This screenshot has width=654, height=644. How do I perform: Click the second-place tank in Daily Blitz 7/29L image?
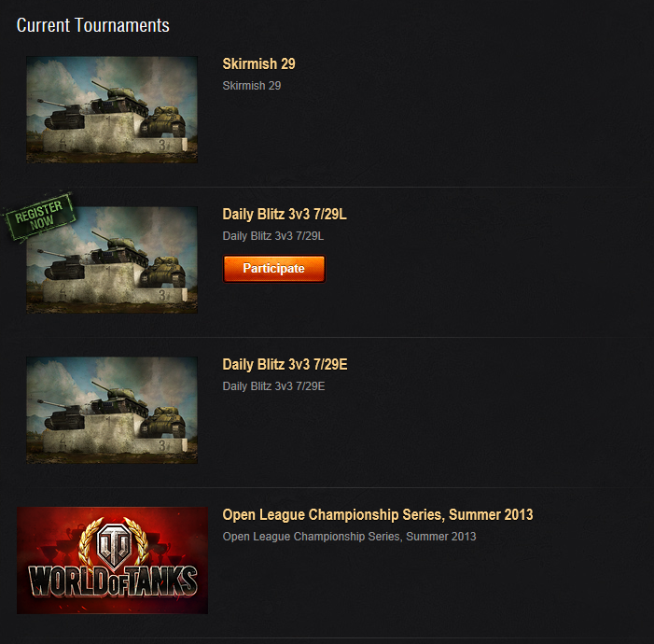[x=62, y=265]
